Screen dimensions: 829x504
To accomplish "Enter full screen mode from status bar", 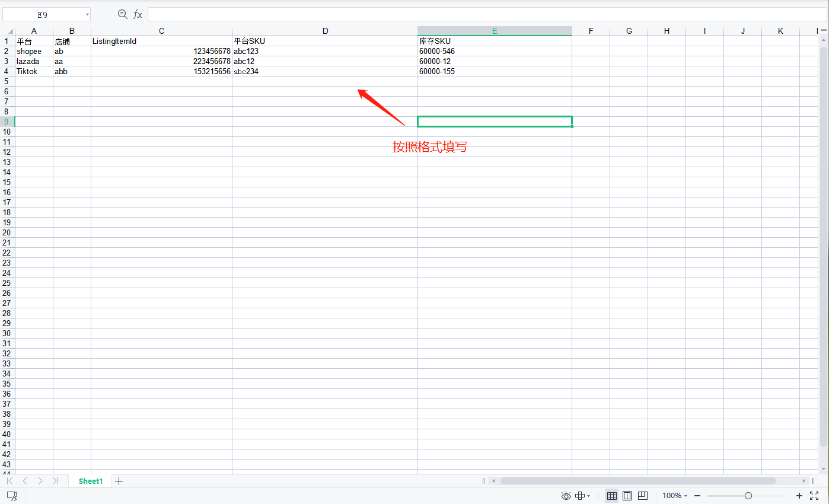I will tap(814, 496).
